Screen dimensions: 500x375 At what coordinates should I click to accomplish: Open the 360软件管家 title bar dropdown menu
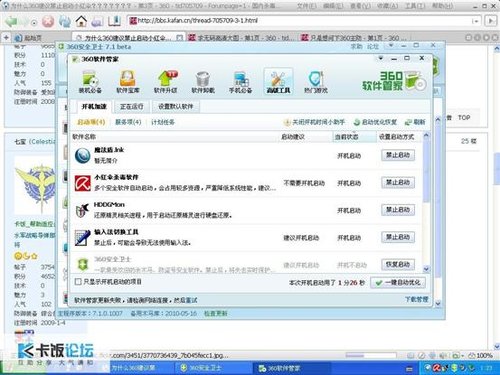pyautogui.click(x=380, y=58)
